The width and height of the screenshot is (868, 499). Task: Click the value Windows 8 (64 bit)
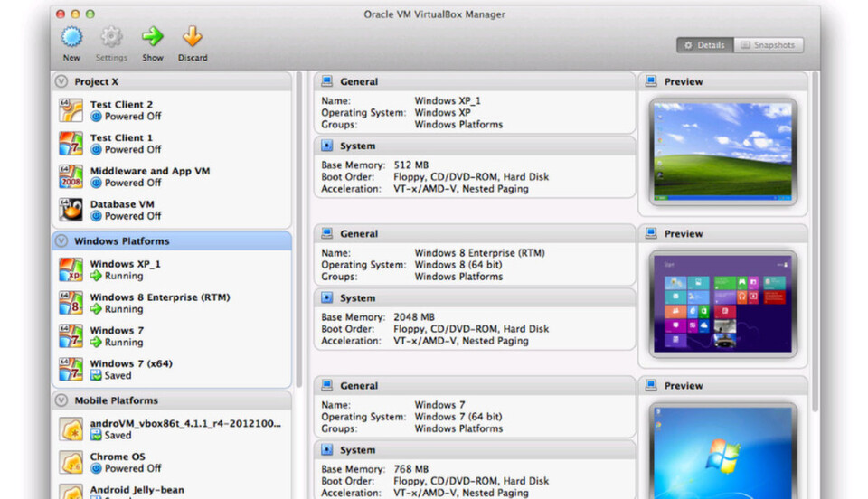(x=458, y=265)
